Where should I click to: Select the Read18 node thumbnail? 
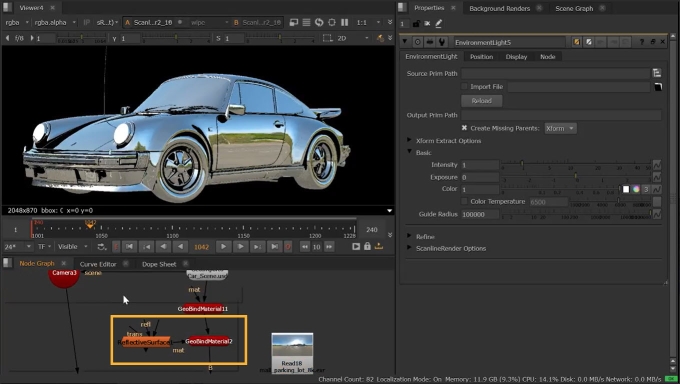[x=292, y=346]
